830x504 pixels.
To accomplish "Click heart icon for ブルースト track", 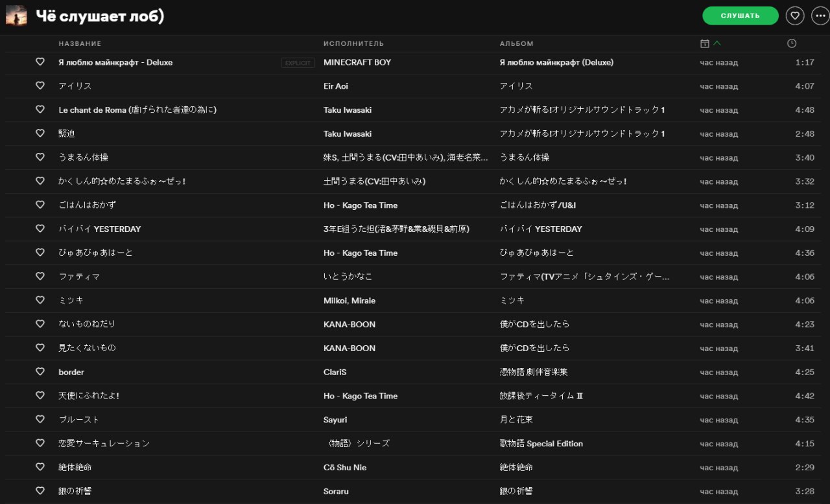I will (40, 420).
